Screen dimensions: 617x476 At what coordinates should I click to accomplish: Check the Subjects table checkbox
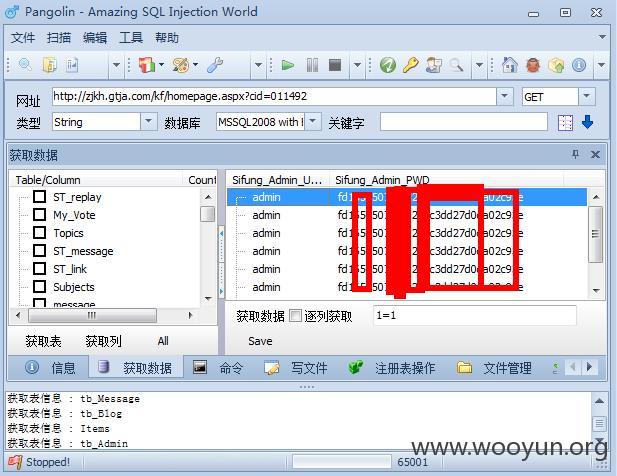coord(39,287)
